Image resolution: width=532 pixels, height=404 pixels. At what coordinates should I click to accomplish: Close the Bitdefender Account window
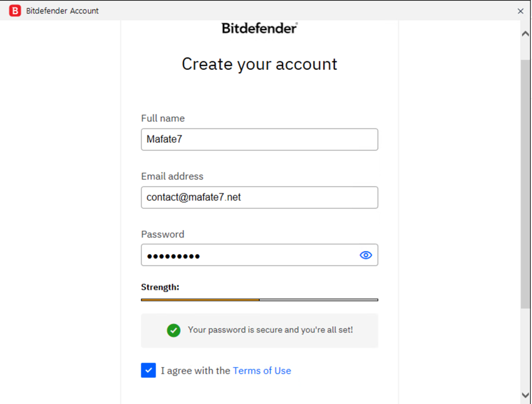(x=521, y=11)
